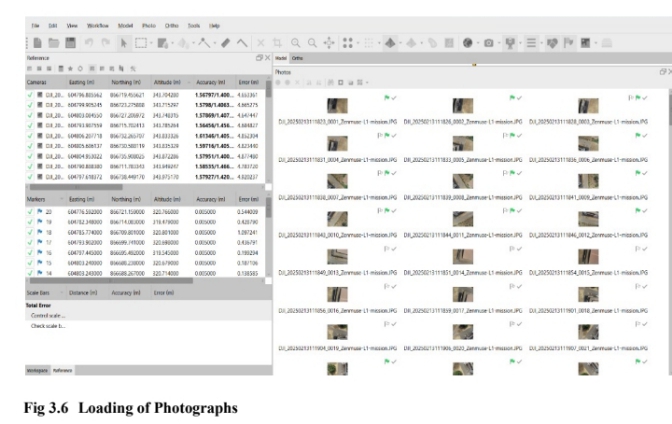Click the Open folder toolbar icon
672x424 pixels.
point(52,44)
